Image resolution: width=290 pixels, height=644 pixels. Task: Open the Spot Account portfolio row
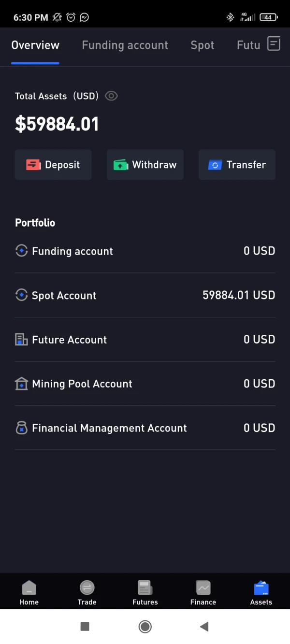(145, 295)
